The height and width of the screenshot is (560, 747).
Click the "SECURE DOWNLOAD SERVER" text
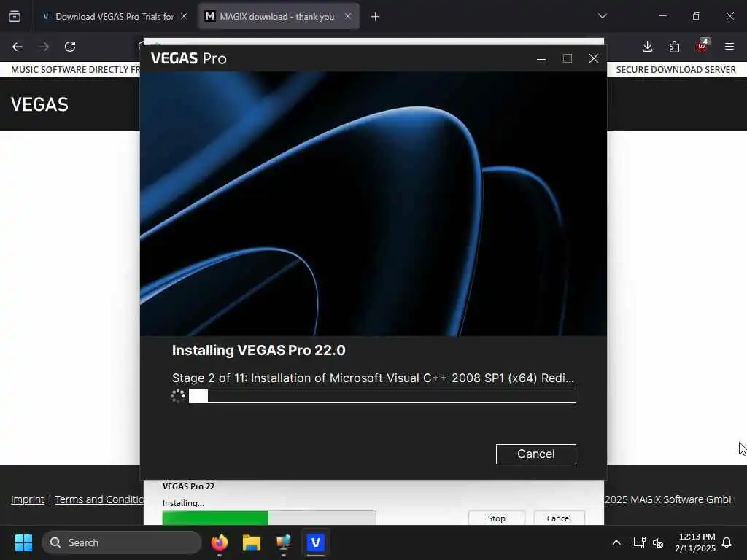tap(676, 69)
